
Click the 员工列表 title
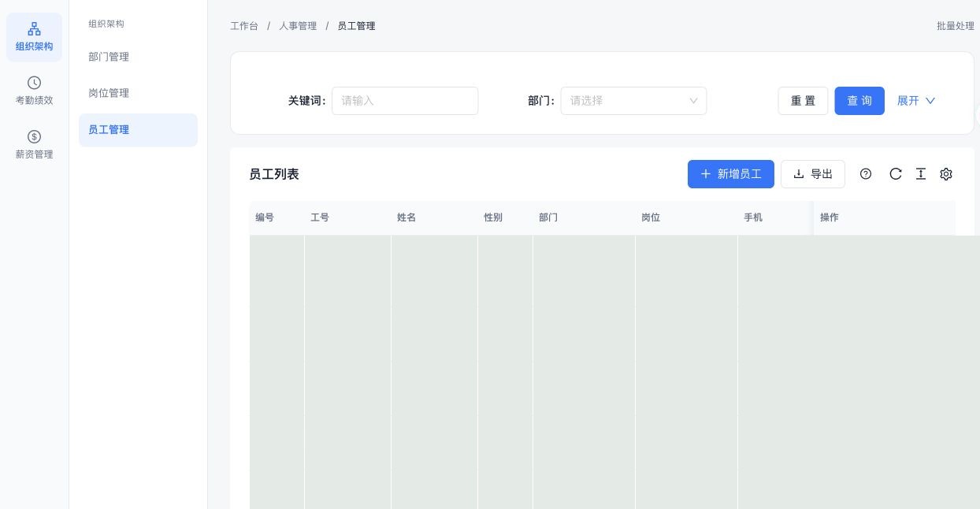[274, 174]
